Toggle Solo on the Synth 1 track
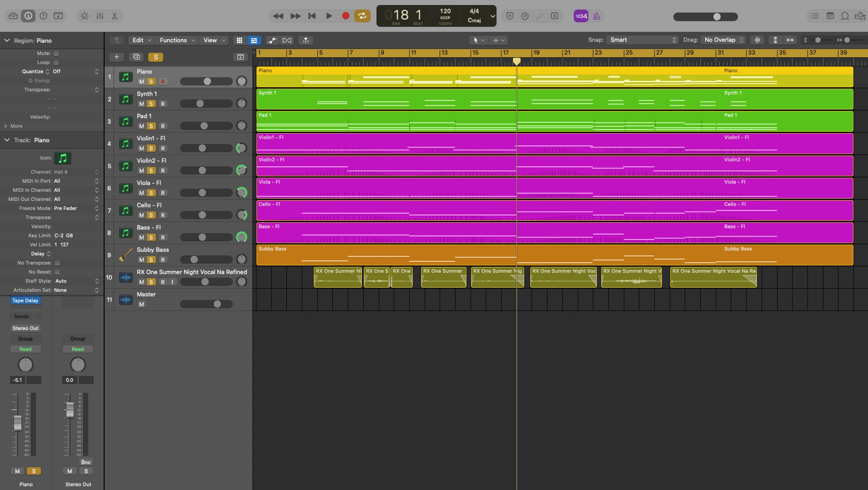Image resolution: width=868 pixels, height=490 pixels. (x=151, y=104)
